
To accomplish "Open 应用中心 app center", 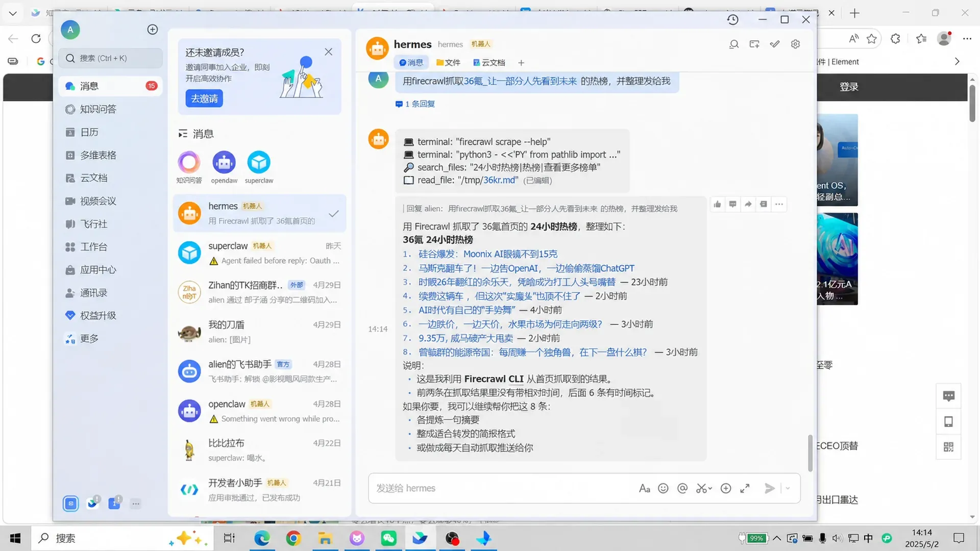I will tap(110, 270).
